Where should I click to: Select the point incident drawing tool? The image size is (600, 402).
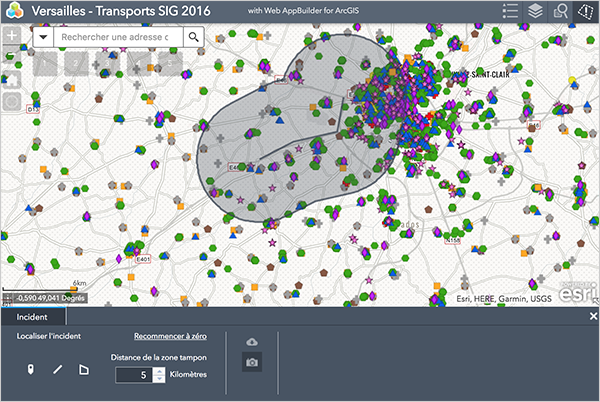click(x=31, y=369)
